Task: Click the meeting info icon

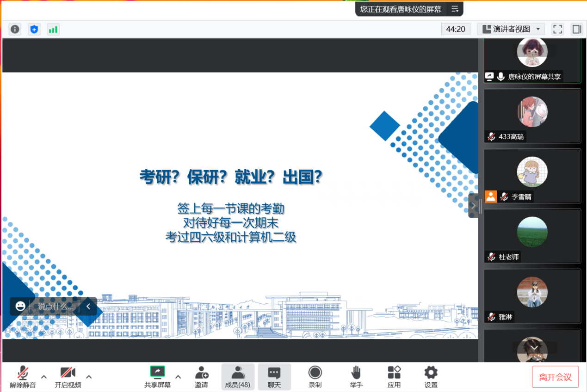Action: pos(15,29)
